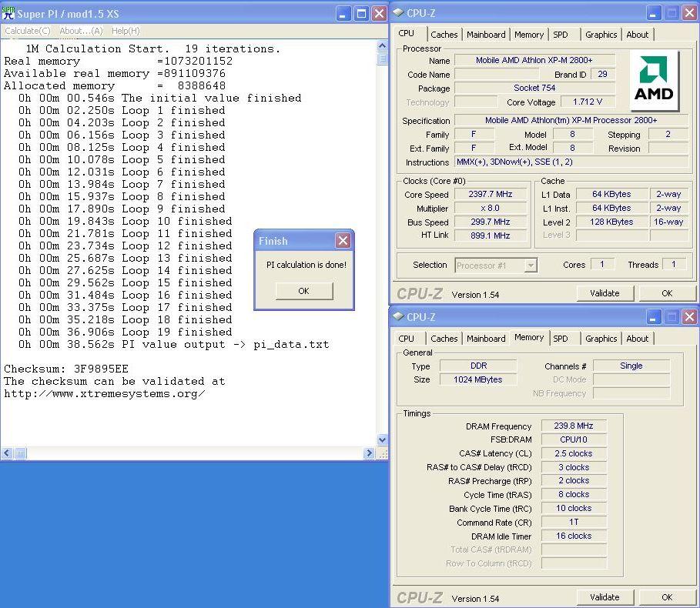Click the Package value Socket 754
Screen dimensions: 700x608
[534, 88]
